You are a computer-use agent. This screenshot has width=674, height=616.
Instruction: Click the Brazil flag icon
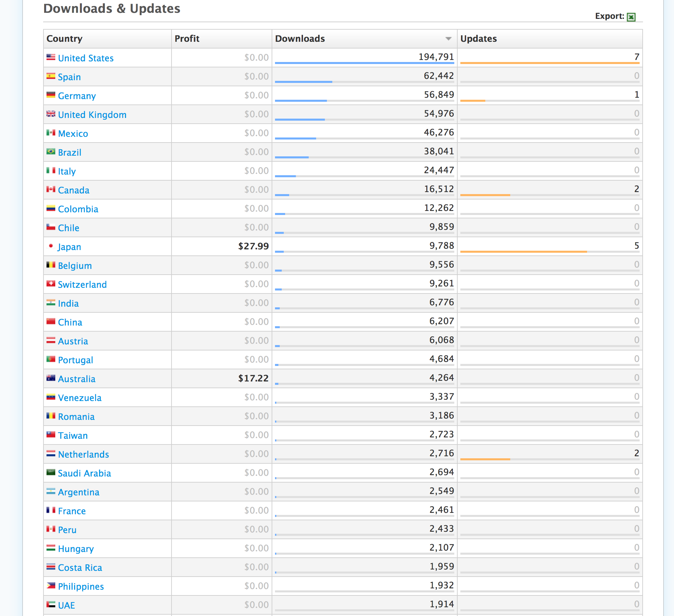51,152
